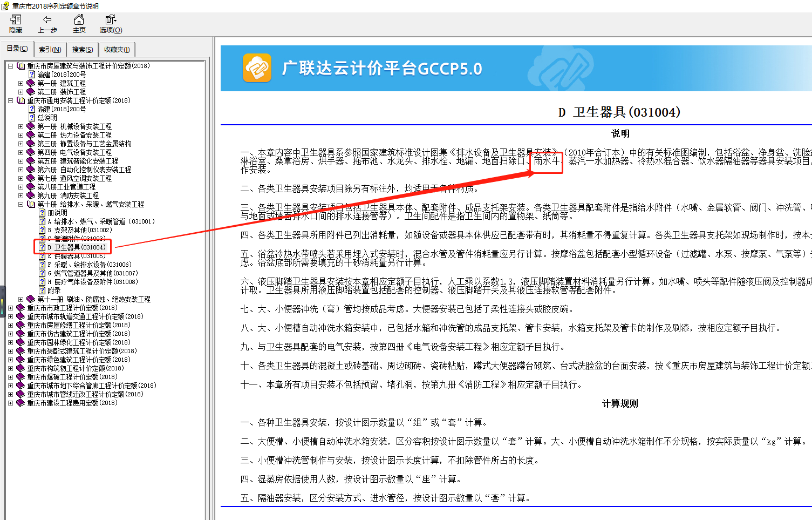812x520 pixels.
Task: Click the 上一步 (Back) arrow icon
Action: pos(47,20)
